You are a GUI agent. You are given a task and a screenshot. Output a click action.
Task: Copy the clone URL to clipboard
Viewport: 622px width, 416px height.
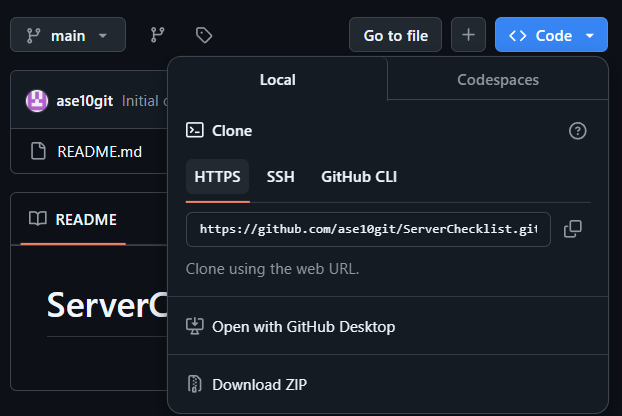point(573,229)
